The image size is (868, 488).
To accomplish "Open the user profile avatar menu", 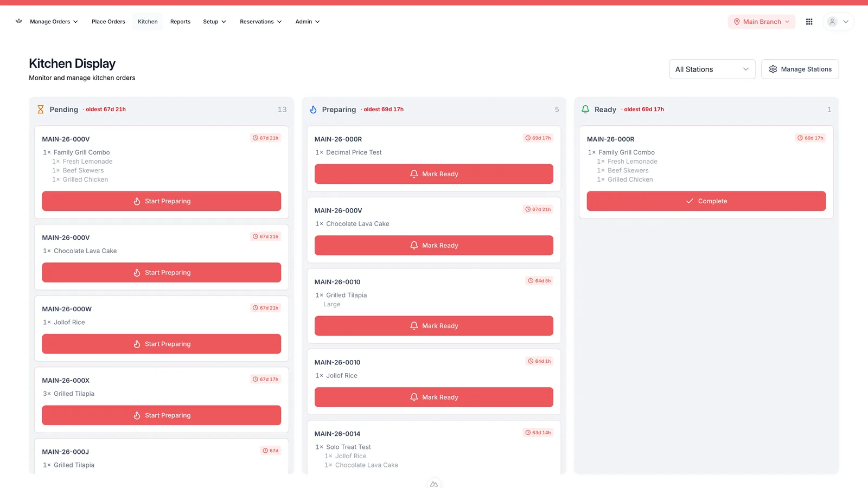I will click(x=838, y=22).
